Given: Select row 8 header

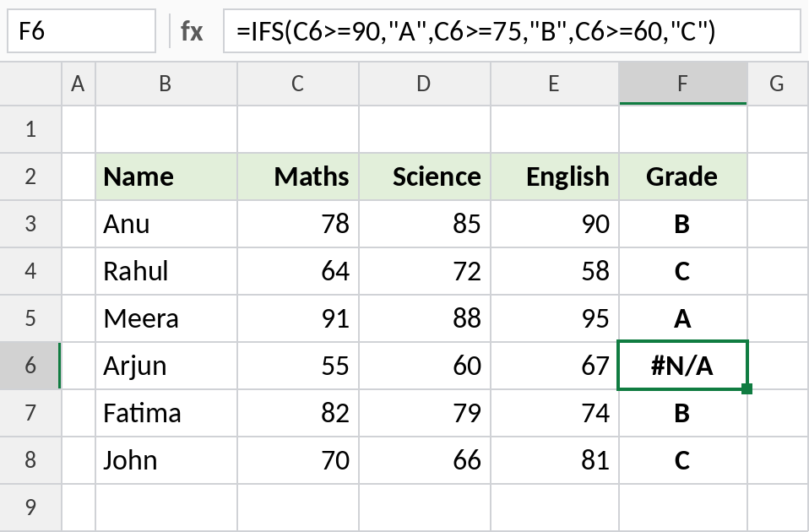Looking at the screenshot, I should (30, 460).
